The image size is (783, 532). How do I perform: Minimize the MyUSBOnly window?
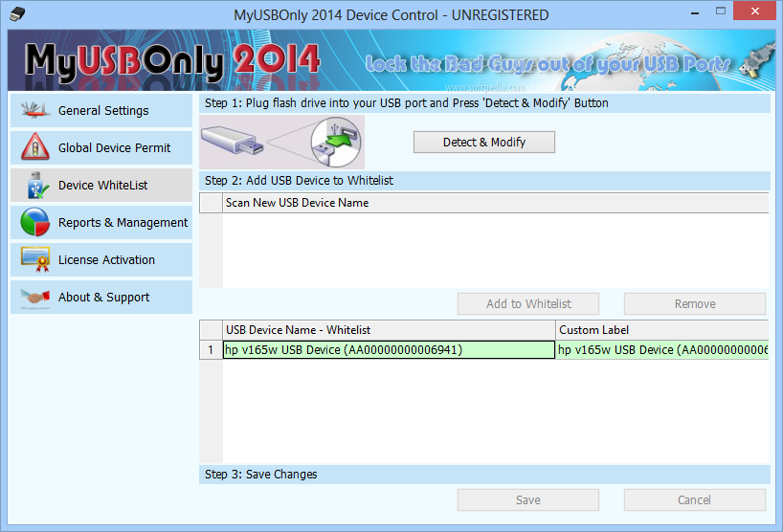click(x=695, y=11)
